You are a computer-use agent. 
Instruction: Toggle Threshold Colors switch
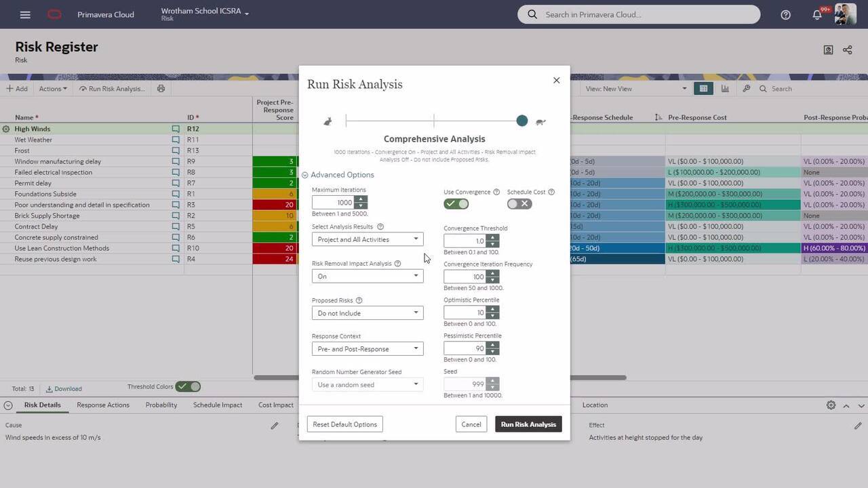click(x=188, y=387)
